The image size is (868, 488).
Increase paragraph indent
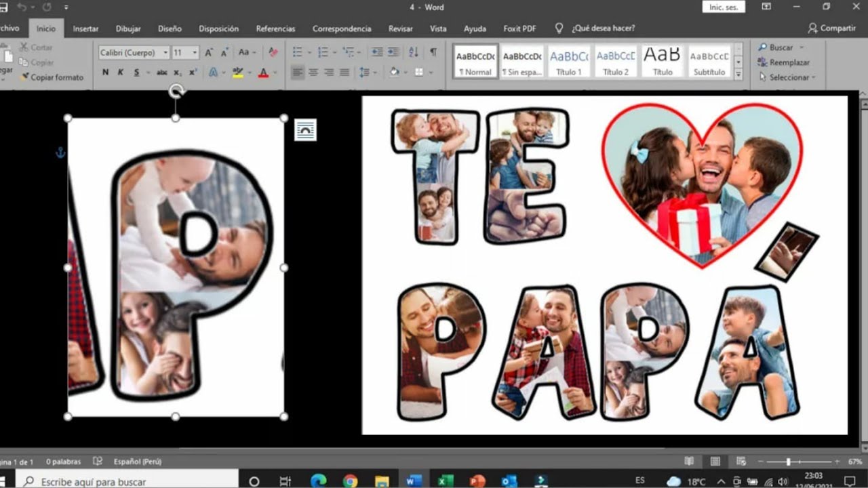[x=393, y=52]
